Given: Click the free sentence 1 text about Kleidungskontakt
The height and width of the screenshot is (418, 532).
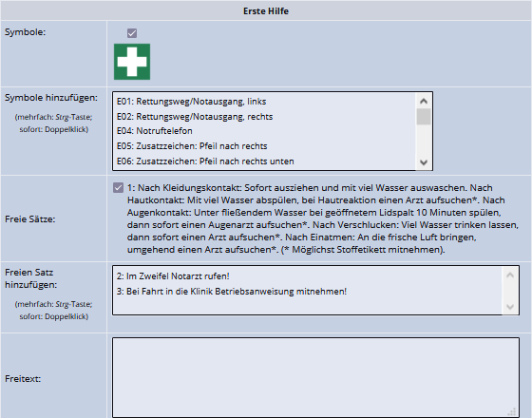Looking at the screenshot, I should click(x=322, y=218).
